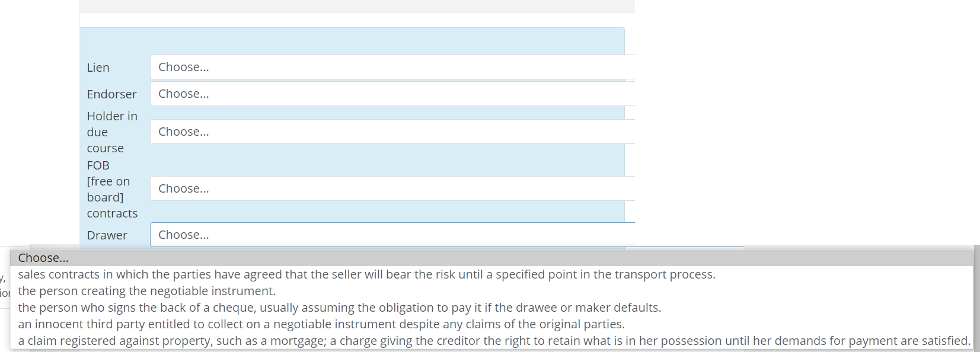The image size is (980, 352).
Task: Click the Drawer term label
Action: coord(107,235)
